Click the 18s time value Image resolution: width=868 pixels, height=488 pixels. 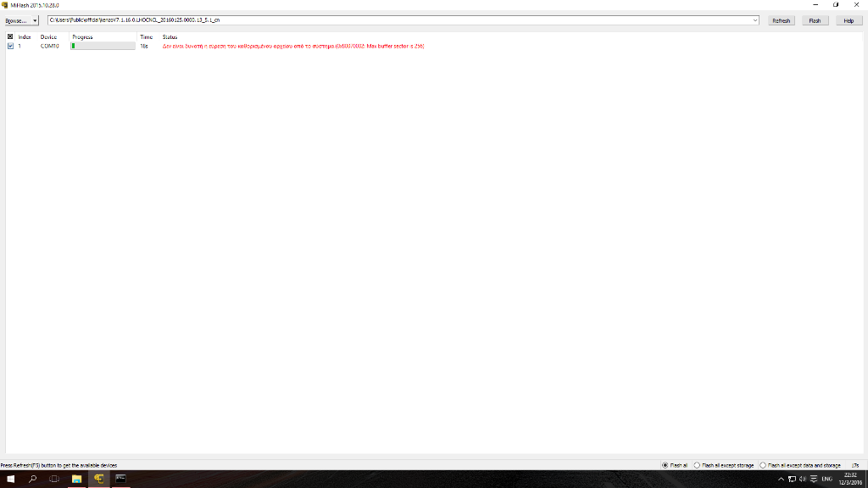pyautogui.click(x=144, y=46)
